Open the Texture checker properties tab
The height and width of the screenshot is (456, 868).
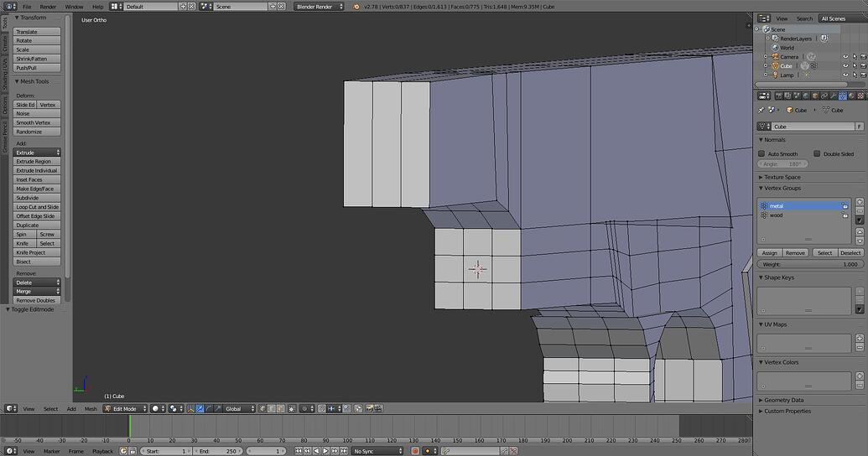[x=860, y=96]
